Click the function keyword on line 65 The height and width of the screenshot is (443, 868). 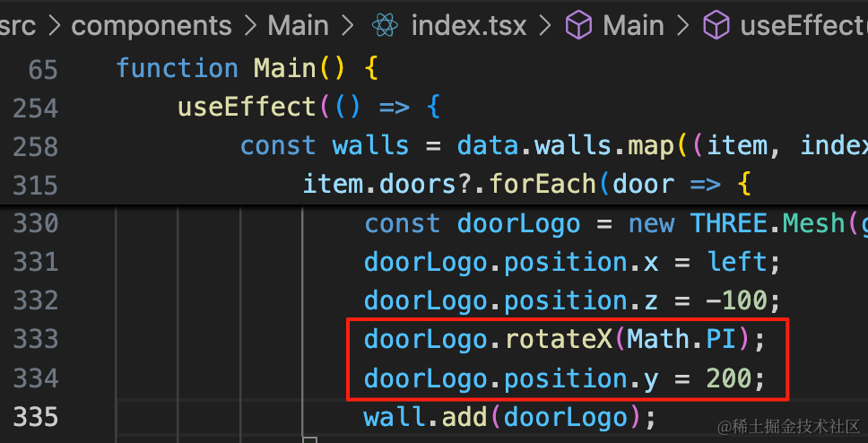pyautogui.click(x=177, y=70)
